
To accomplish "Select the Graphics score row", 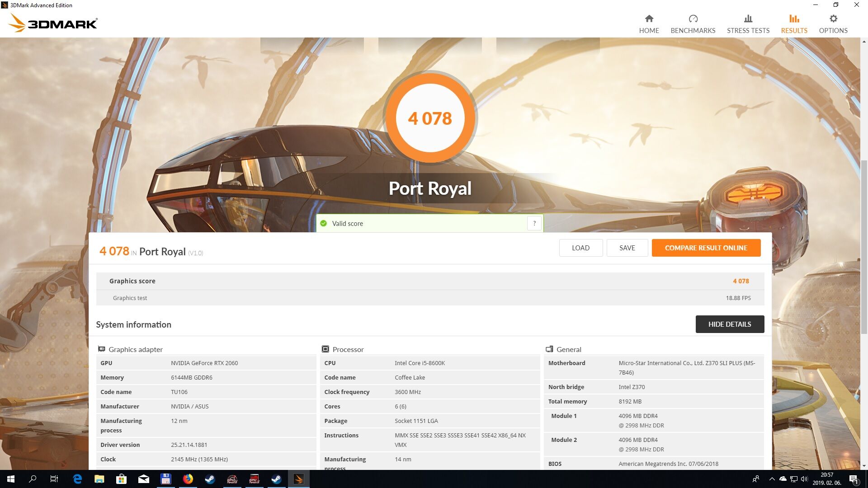I will (x=430, y=281).
